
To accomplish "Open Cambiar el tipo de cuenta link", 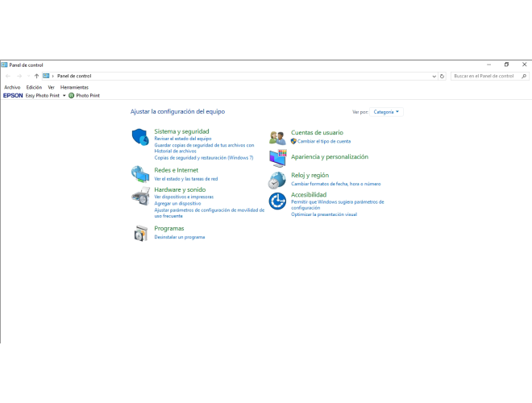I will pyautogui.click(x=324, y=141).
